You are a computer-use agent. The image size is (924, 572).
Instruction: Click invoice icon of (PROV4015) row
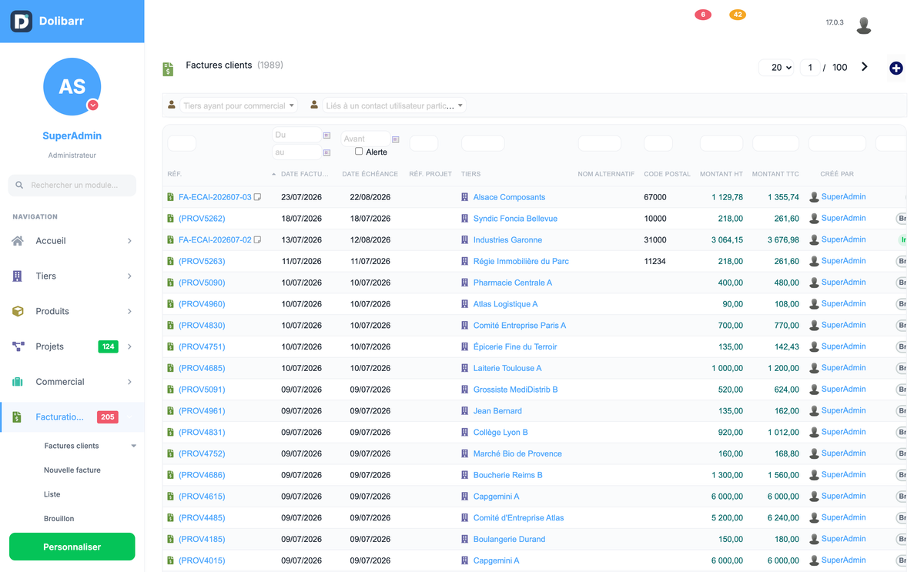tap(171, 560)
